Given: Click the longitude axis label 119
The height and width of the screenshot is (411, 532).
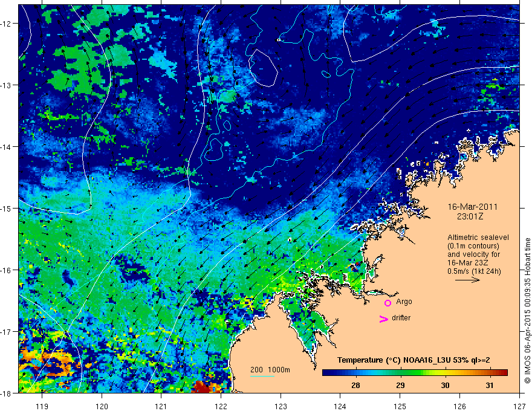Looking at the screenshot, I should tap(42, 406).
